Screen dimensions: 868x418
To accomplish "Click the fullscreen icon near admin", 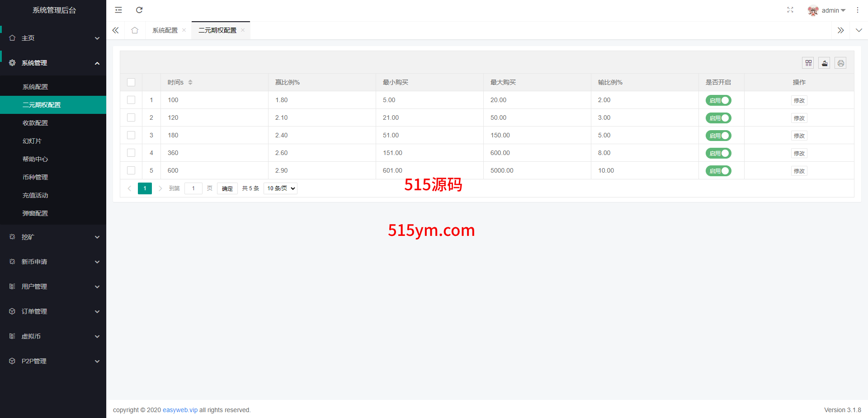I will pos(790,10).
